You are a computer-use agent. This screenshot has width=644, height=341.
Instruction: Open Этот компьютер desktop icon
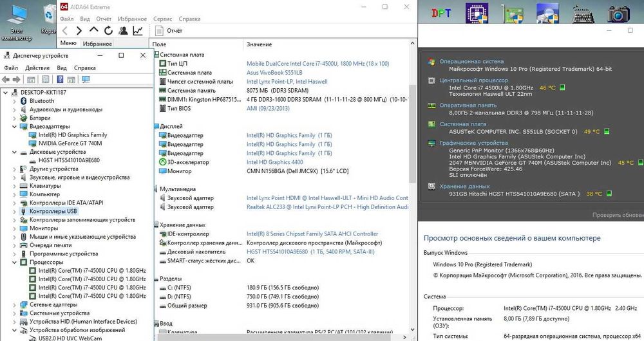pos(17,23)
